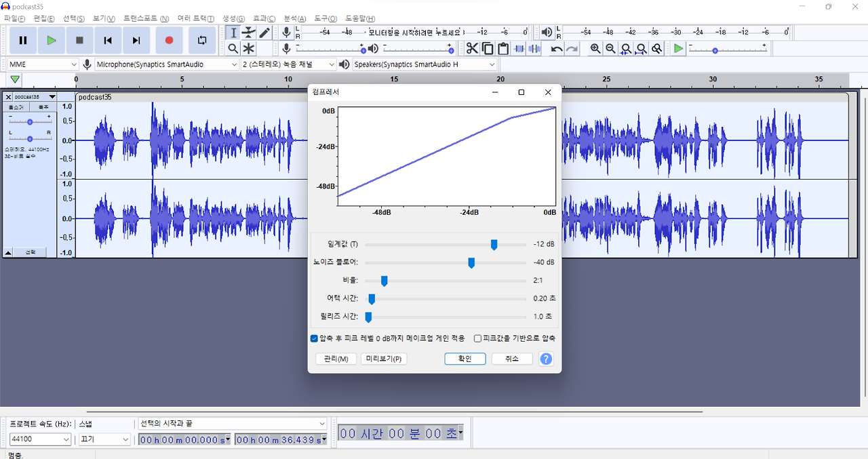Click the record meter microphone icon
Viewport: 868px width, 459px height.
pyautogui.click(x=287, y=32)
